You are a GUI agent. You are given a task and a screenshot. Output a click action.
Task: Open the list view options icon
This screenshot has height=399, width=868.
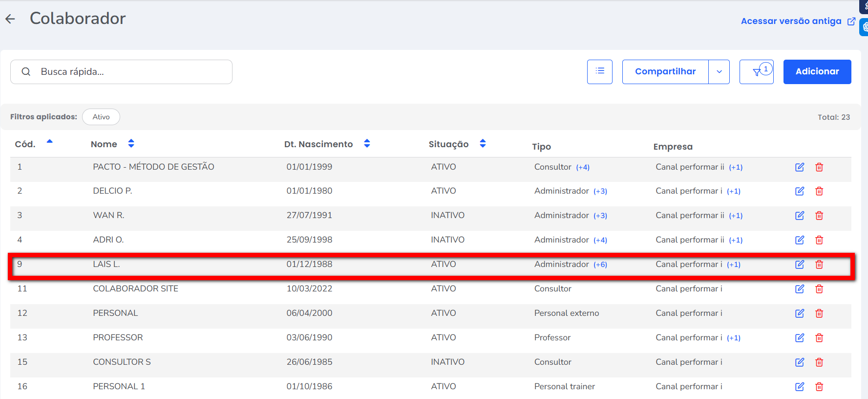(x=599, y=71)
